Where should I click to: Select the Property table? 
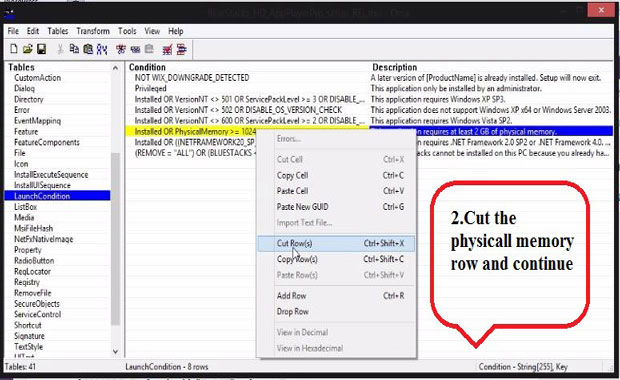(x=28, y=250)
